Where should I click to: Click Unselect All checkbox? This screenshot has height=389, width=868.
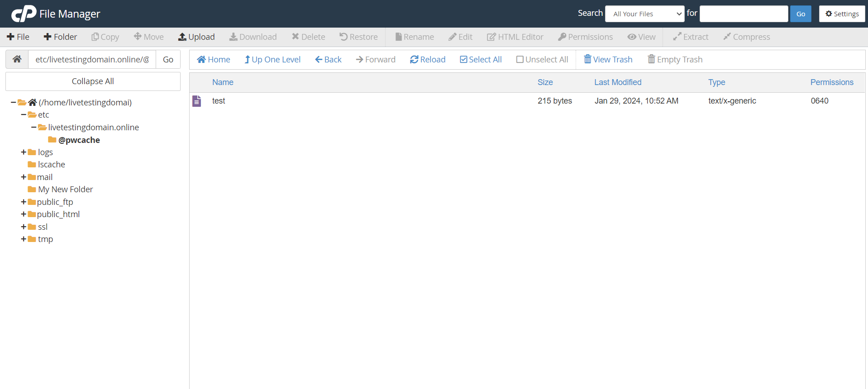(x=520, y=59)
